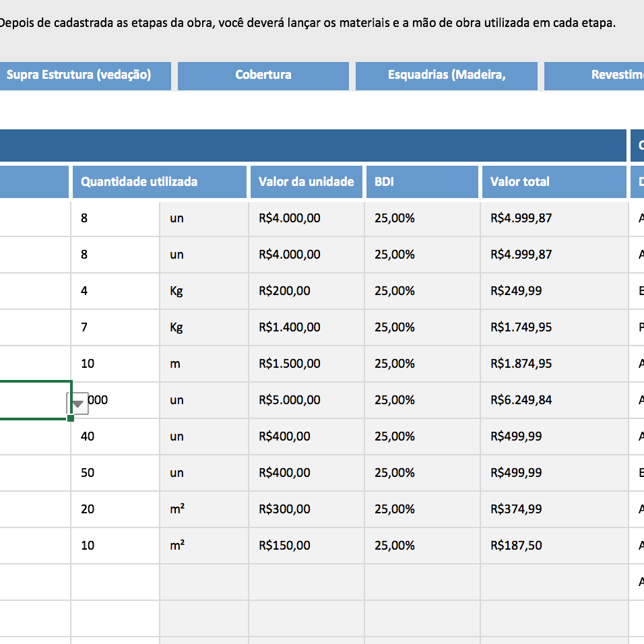Click the total cell showing R$187,50

coord(554,546)
